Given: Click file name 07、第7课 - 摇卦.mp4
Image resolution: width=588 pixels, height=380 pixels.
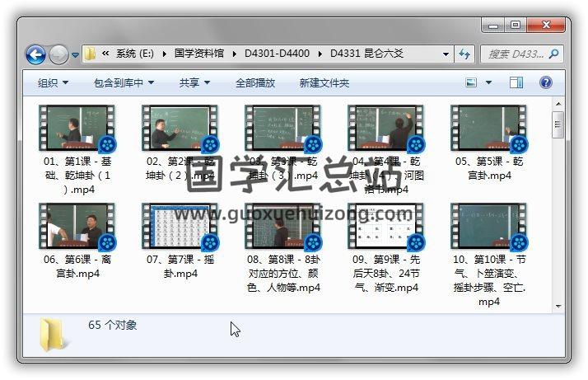Looking at the screenshot, I should pos(180,266).
